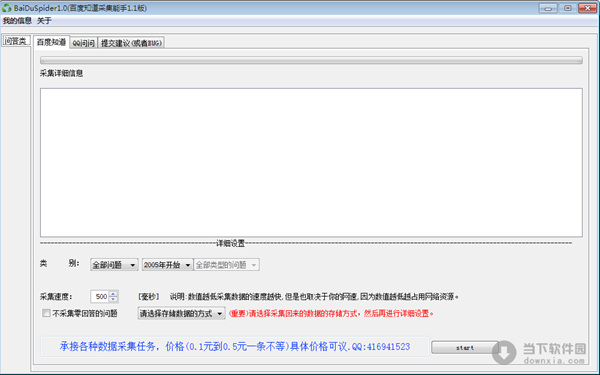Screen dimensions: 600x375
Task: Close the BaiDuSpider window
Action: point(587,8)
